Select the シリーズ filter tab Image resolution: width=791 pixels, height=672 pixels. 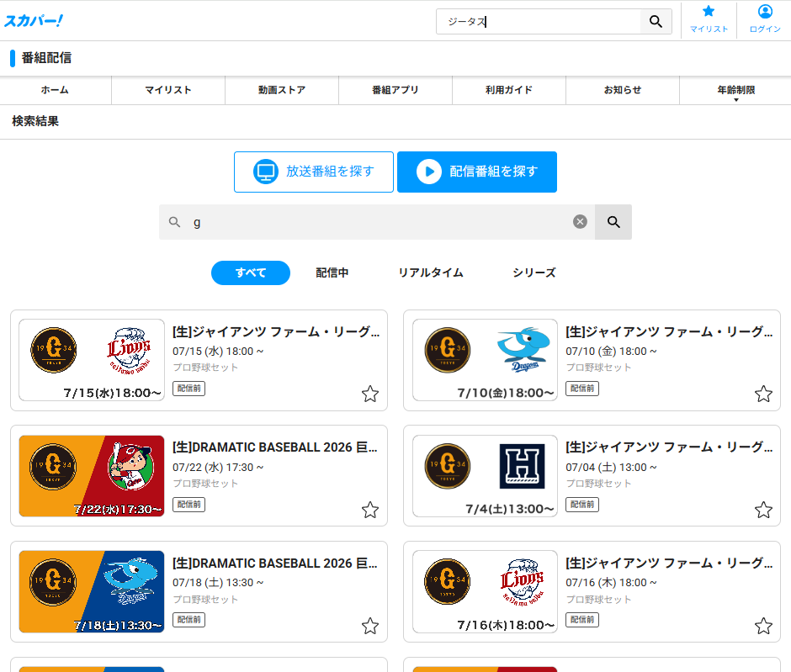[534, 273]
